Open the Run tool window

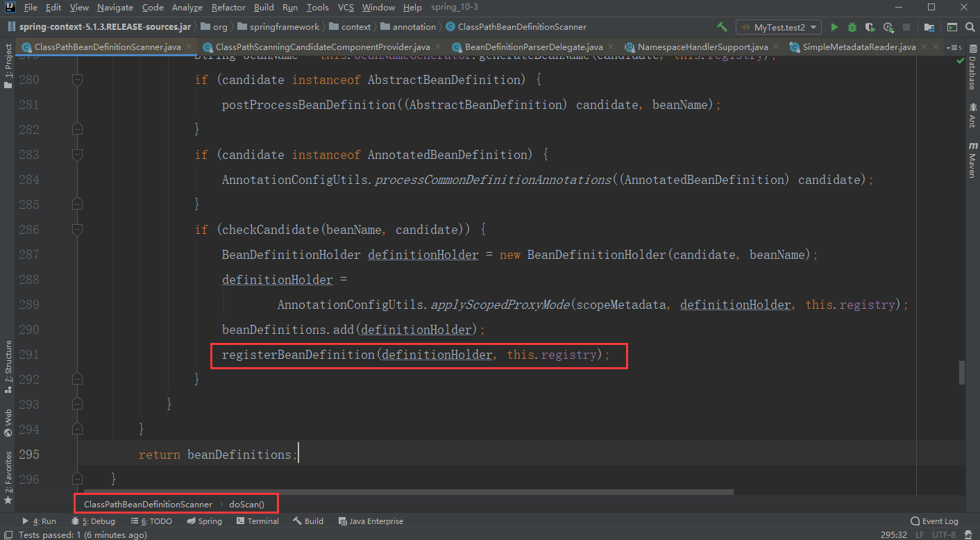pyautogui.click(x=39, y=521)
